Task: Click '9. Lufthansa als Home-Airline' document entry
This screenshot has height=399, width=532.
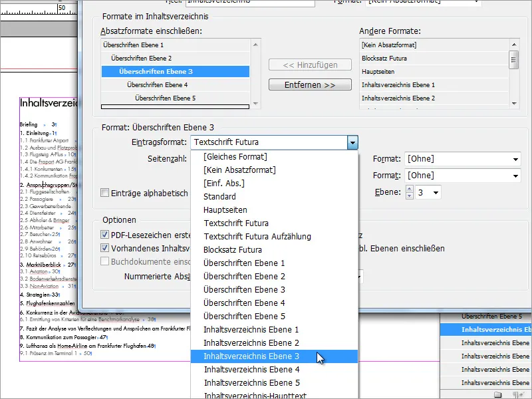Action: [x=83, y=346]
